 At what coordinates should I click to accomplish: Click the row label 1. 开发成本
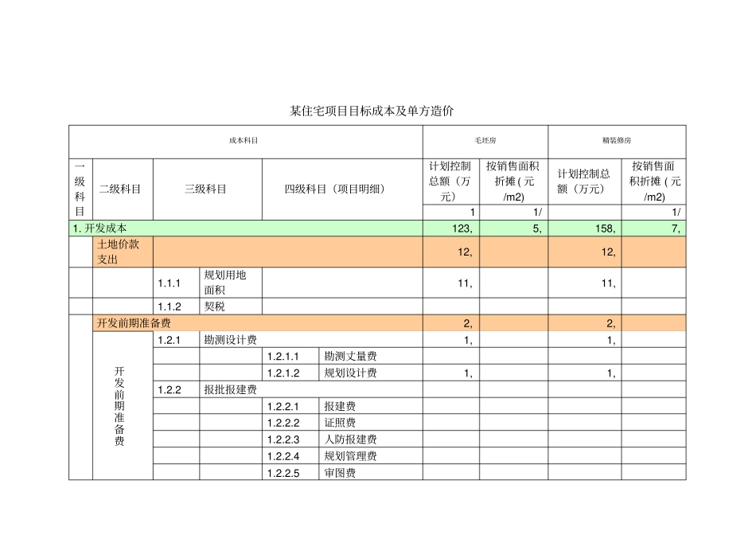(x=100, y=228)
